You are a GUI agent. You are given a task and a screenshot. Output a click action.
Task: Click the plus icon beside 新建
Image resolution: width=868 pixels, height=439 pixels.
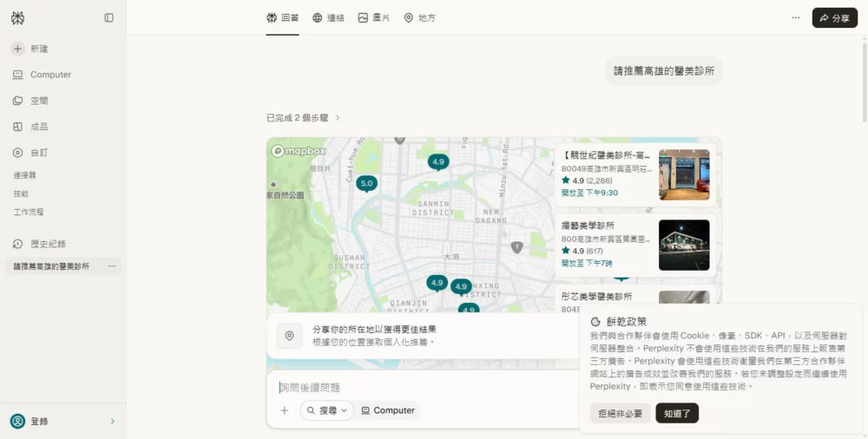(17, 49)
